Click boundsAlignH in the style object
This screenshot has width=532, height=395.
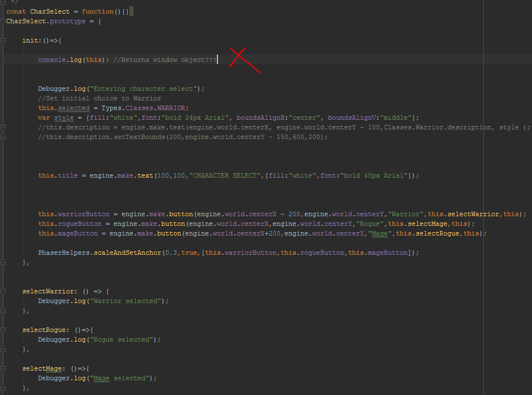[260, 118]
